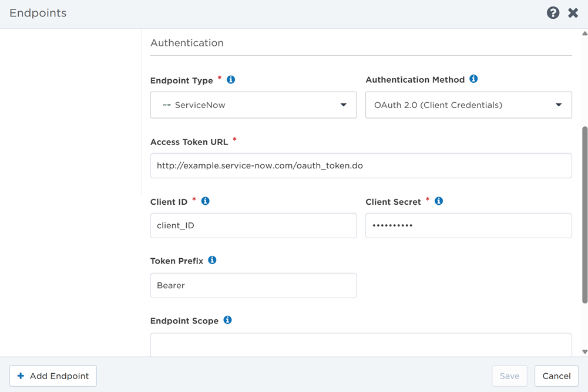
Task: Focus the empty Endpoint Scope field
Action: click(x=361, y=345)
